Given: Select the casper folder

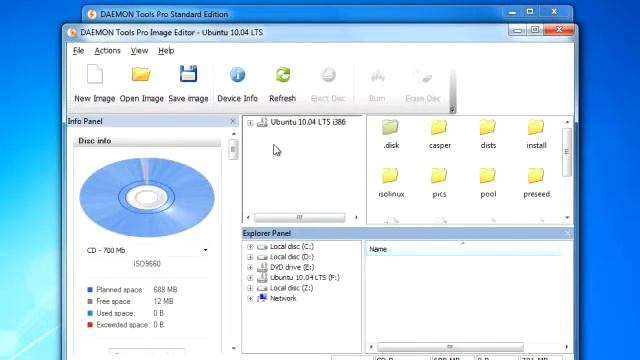Looking at the screenshot, I should point(439,127).
